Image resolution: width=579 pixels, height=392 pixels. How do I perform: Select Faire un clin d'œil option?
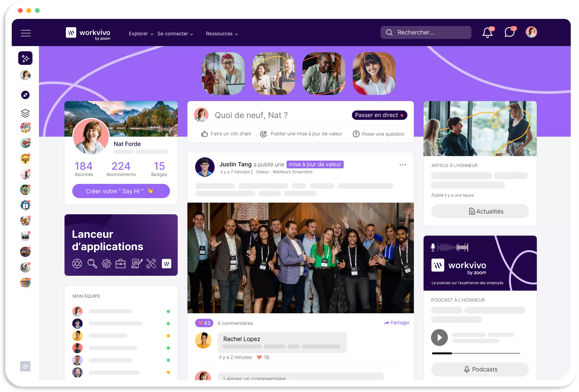click(x=226, y=134)
